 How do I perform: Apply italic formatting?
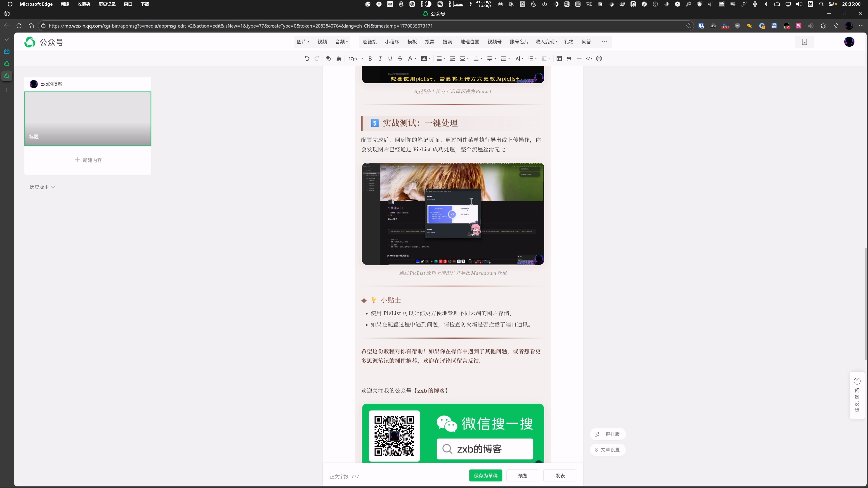(x=380, y=59)
